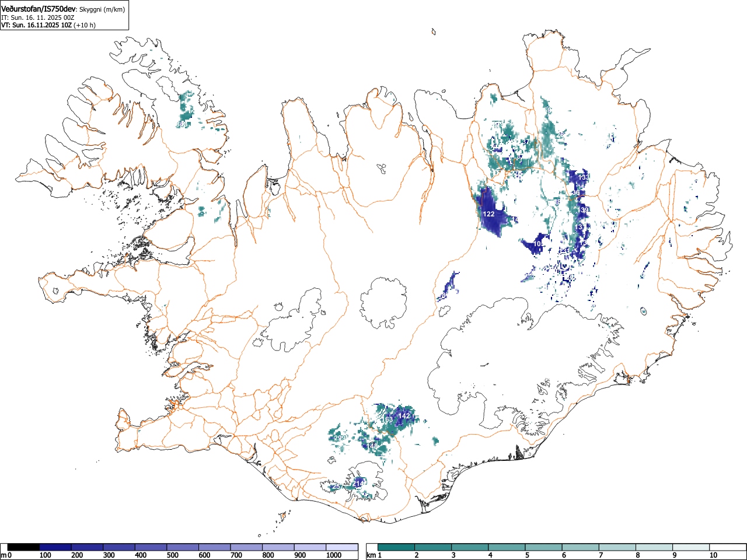Click the dark teal 1–2 km legend swatch

tap(396, 547)
